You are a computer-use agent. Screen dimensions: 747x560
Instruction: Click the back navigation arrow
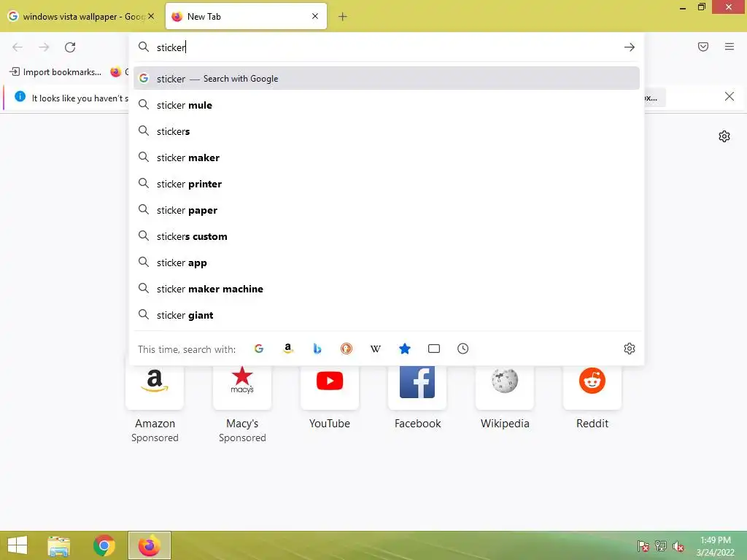(x=18, y=47)
